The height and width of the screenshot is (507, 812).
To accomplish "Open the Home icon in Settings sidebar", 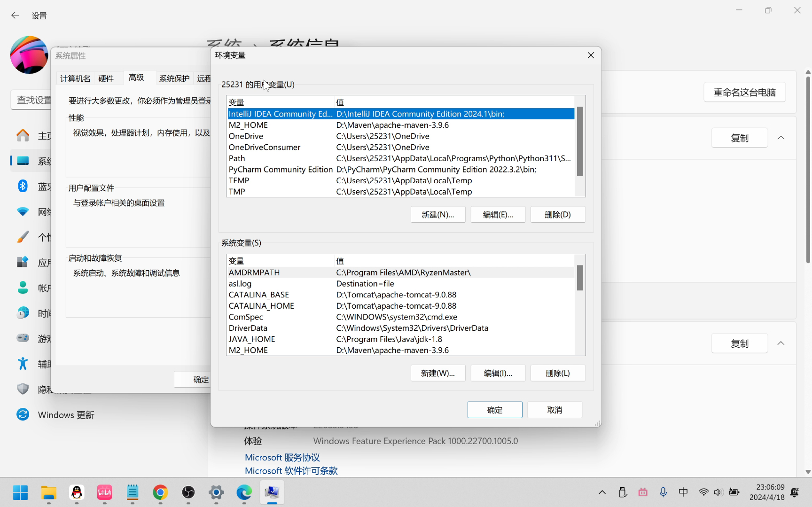I will point(23,136).
